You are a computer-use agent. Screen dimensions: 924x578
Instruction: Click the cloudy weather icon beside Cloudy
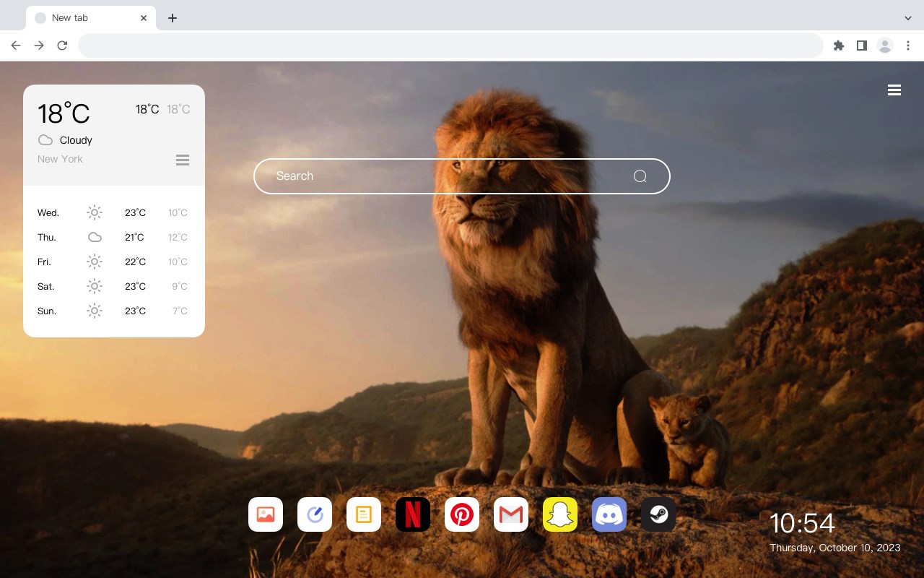coord(45,140)
